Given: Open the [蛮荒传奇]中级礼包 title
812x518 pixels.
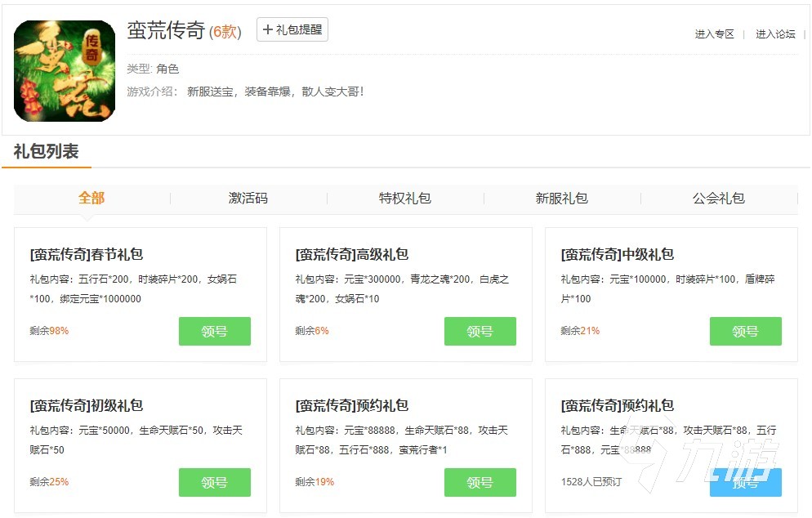Looking at the screenshot, I should coord(618,254).
